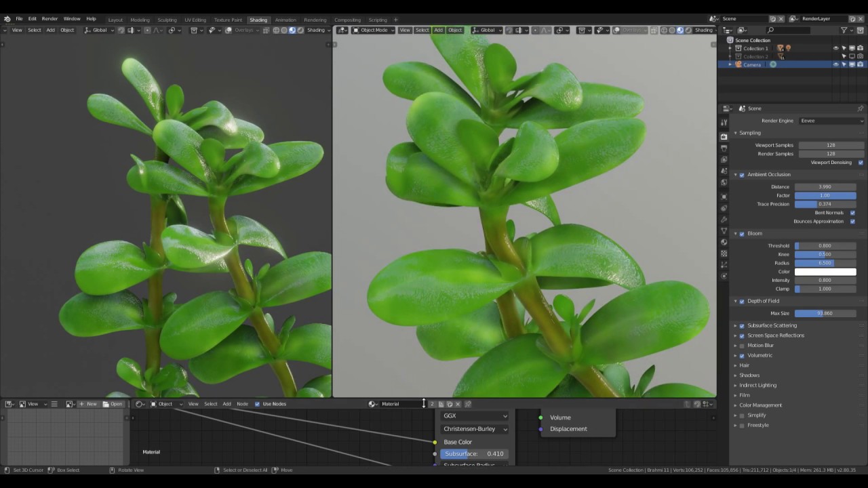This screenshot has height=488, width=868.
Task: Open the Christensen-Burley dropdown
Action: (474, 429)
